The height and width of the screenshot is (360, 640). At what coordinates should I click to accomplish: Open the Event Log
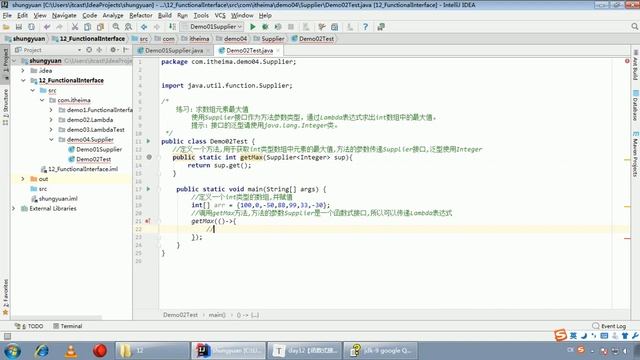point(609,326)
